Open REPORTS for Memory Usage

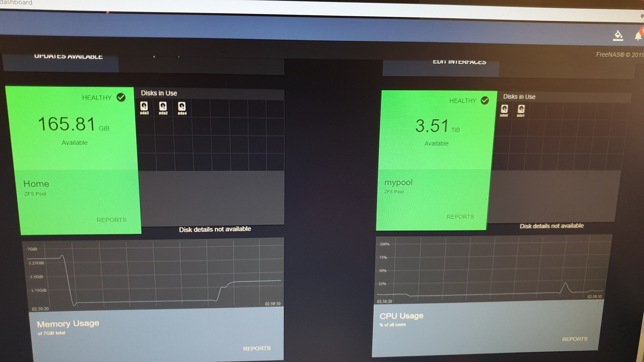click(257, 349)
